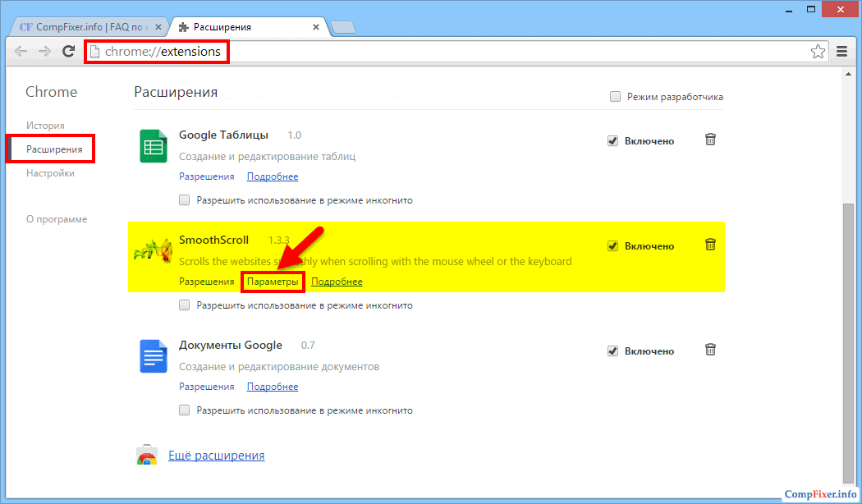This screenshot has height=504, width=862.
Task: Allow Google Таблицы in incognito mode
Action: tap(184, 200)
